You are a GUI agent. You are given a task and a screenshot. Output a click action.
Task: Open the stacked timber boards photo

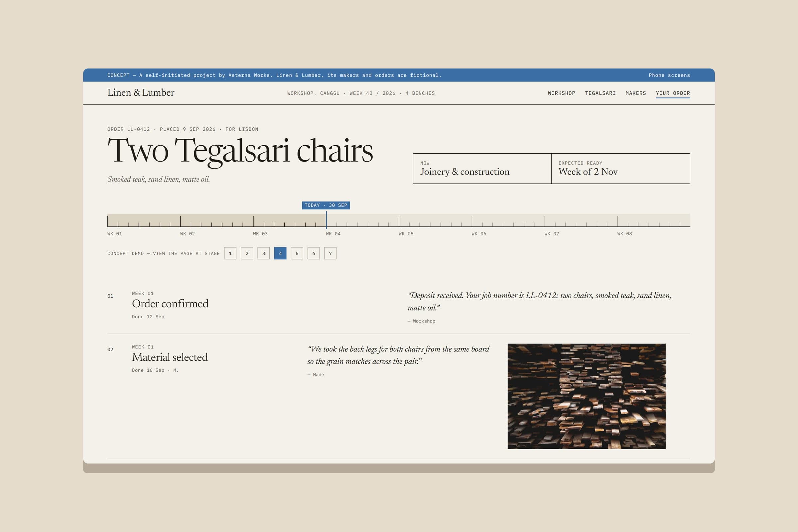586,396
